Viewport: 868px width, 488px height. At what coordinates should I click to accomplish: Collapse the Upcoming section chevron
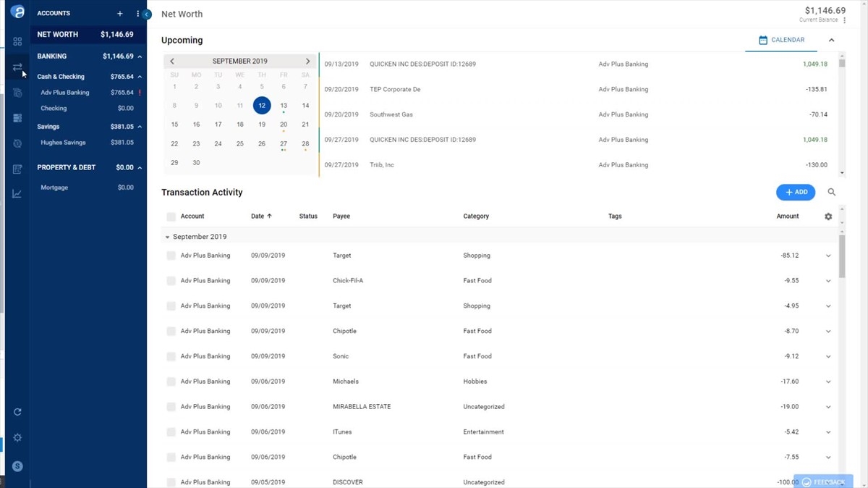point(831,41)
